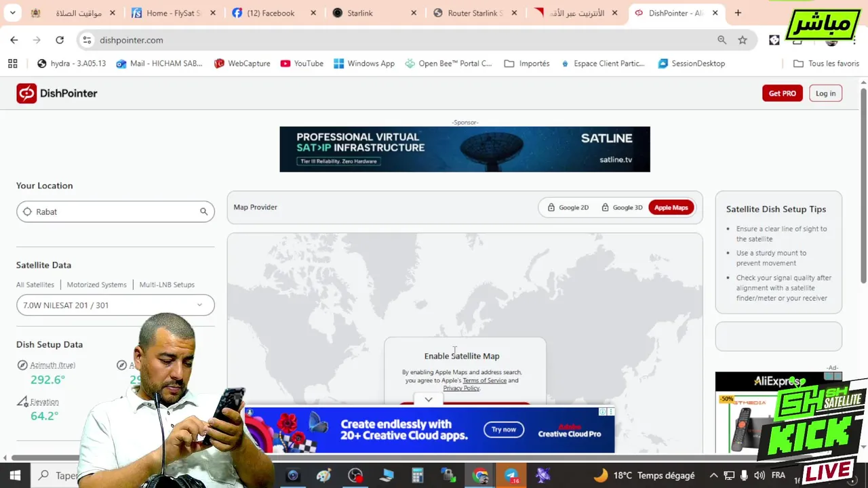Reload the DishPointer page
The width and height of the screenshot is (868, 488).
pyautogui.click(x=60, y=40)
